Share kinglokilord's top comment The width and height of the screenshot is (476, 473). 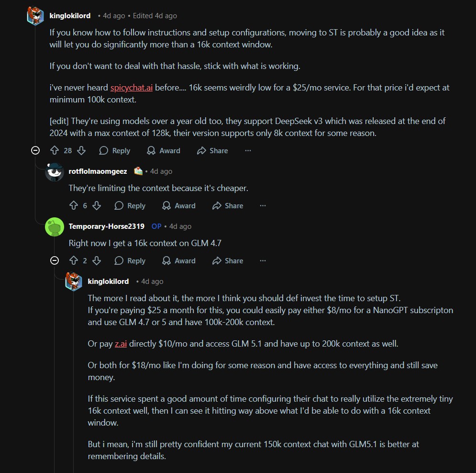212,151
